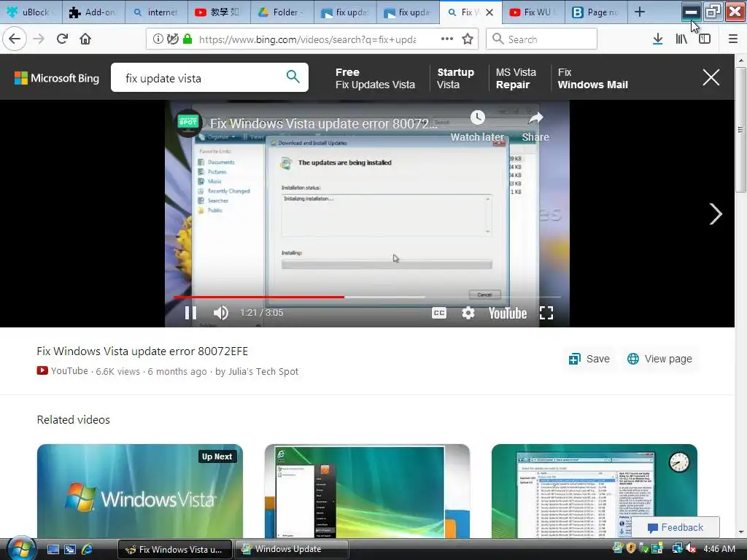Open the Firefox hamburger menu
The height and width of the screenshot is (560, 747).
pos(733,39)
